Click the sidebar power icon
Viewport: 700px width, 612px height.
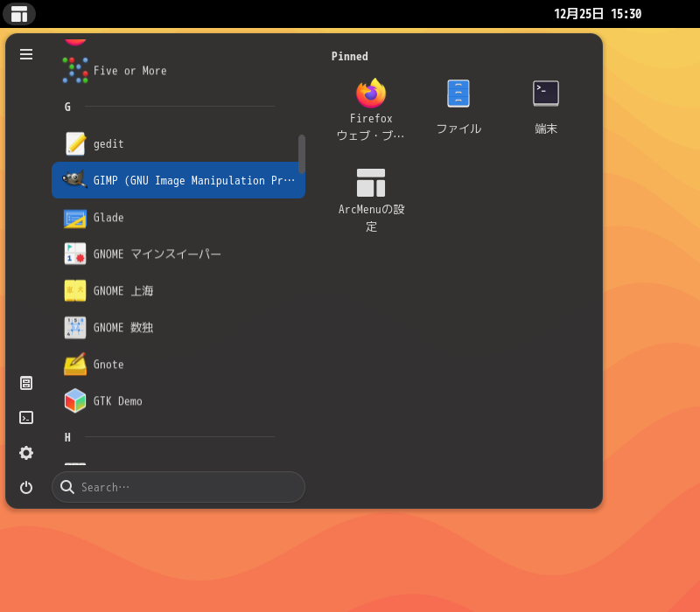[x=26, y=487]
